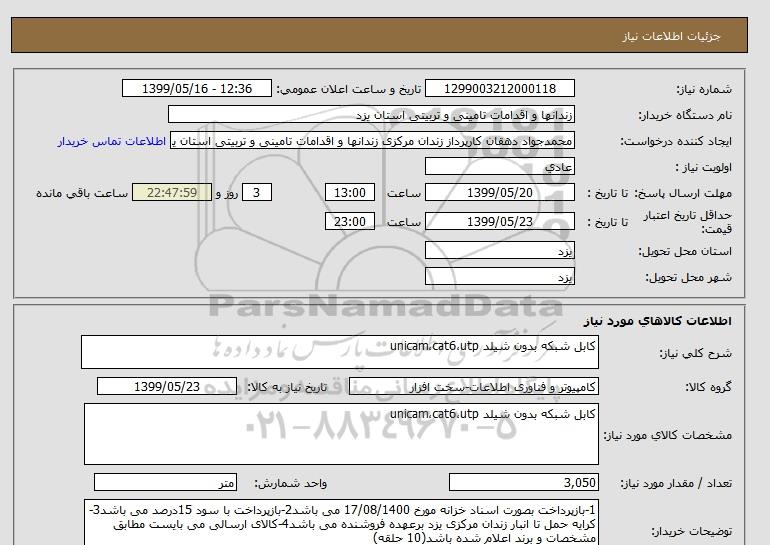The image size is (770, 545).
Task: Click the اطلاعات کالاهای مورد نیاز section heading
Action: [658, 321]
